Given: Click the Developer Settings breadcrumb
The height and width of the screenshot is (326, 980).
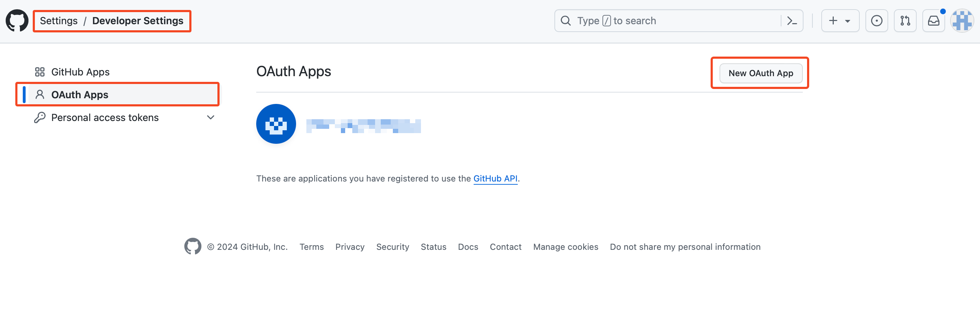Looking at the screenshot, I should coord(138,21).
